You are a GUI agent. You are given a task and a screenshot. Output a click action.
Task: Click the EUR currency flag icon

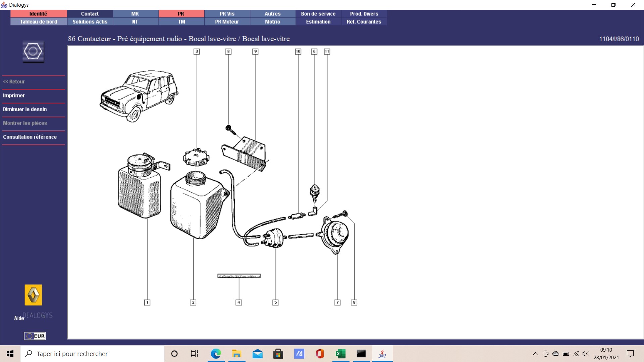(x=35, y=336)
